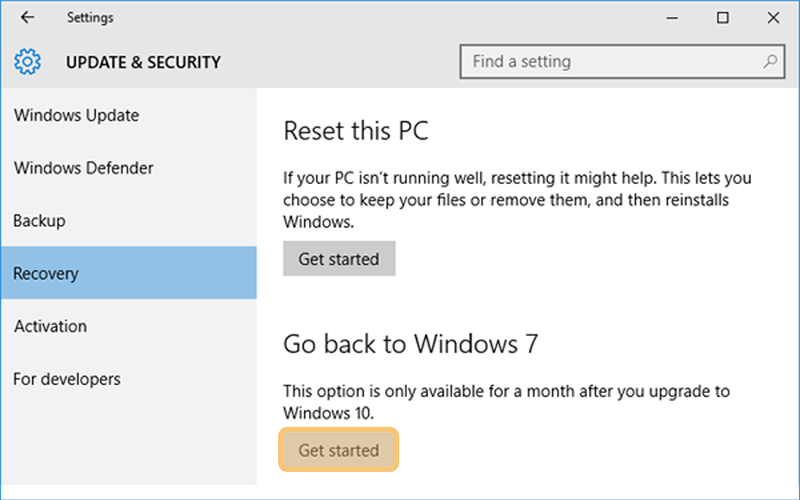This screenshot has height=500, width=800.
Task: Close the Settings window
Action: click(773, 18)
